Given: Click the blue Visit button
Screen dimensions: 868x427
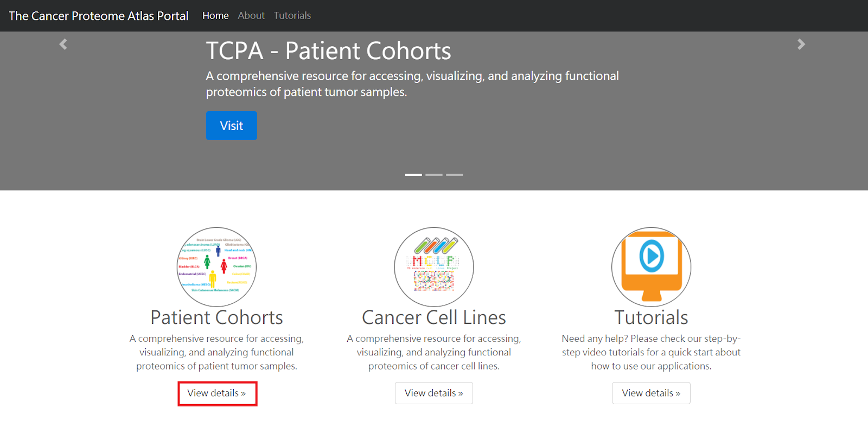Looking at the screenshot, I should (232, 125).
